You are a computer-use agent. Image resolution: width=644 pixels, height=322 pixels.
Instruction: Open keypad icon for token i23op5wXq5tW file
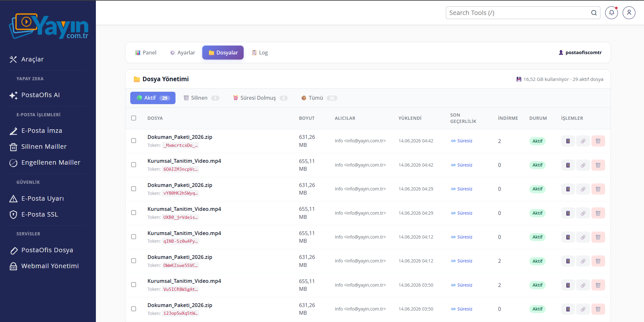[568, 309]
